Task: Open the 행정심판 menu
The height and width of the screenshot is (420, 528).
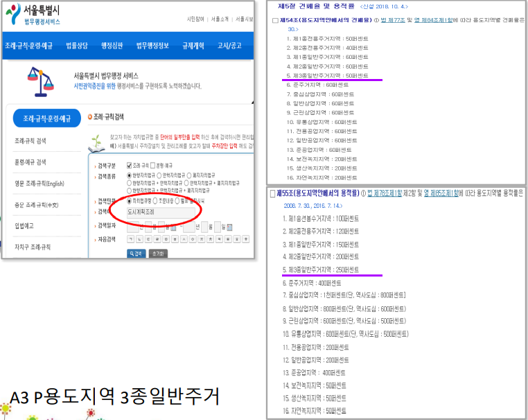Action: (x=112, y=46)
